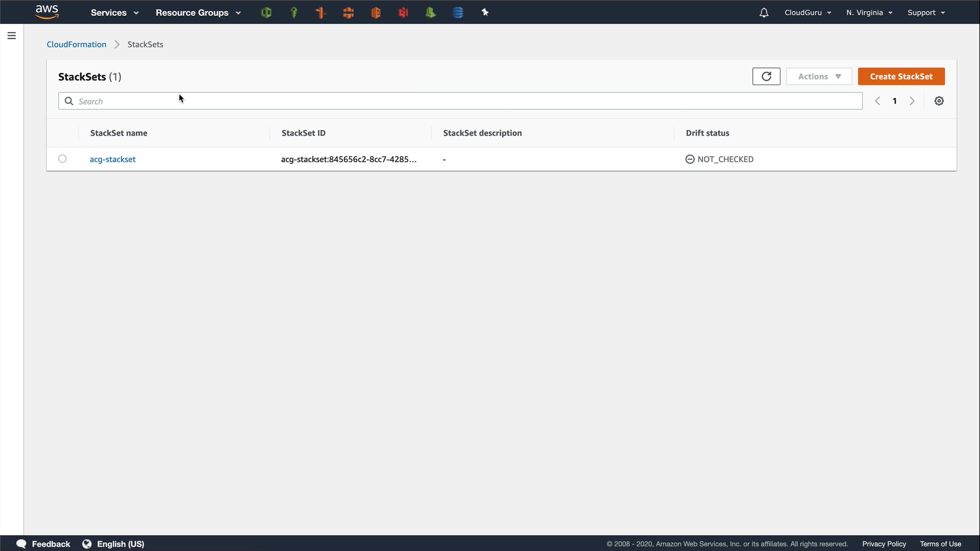
Task: Select the acg-stackset radio button
Action: (x=62, y=159)
